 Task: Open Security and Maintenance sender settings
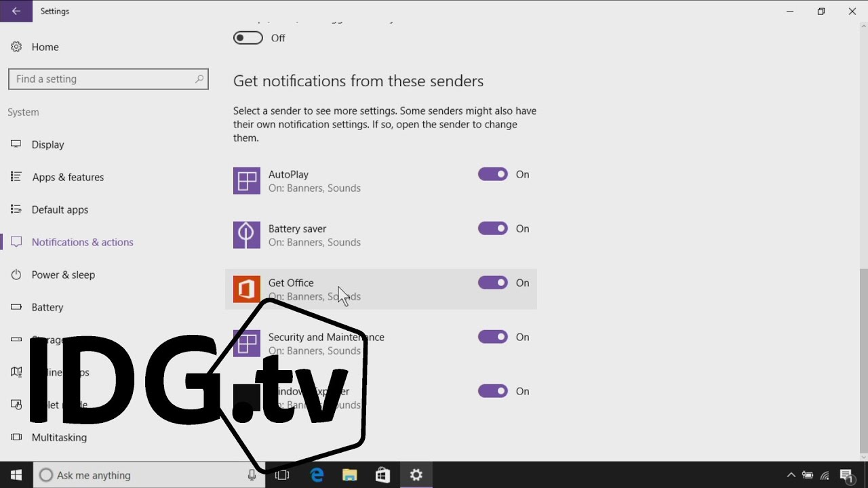tap(381, 344)
